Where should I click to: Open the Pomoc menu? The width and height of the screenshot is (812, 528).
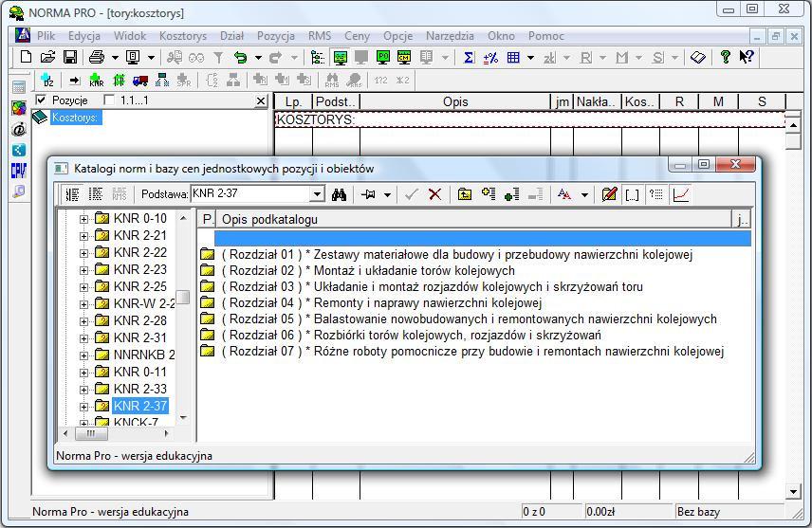tap(545, 36)
